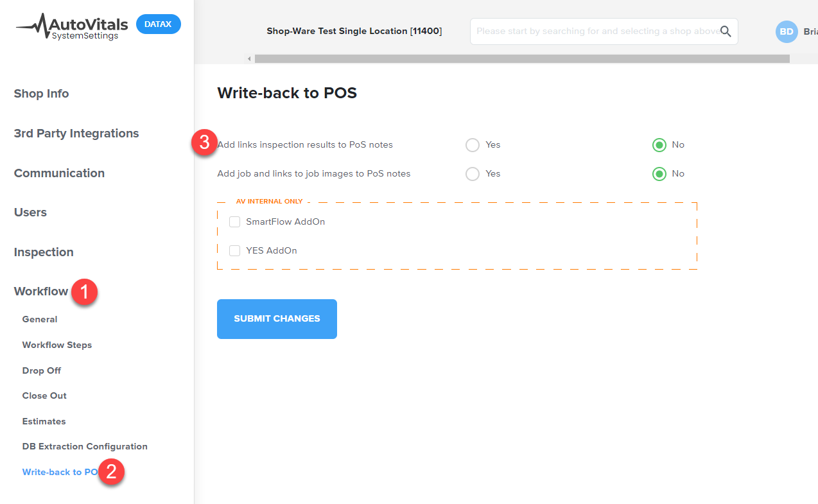The height and width of the screenshot is (504, 818).
Task: Enable the SmartFlow AddOn checkbox
Action: pyautogui.click(x=235, y=222)
